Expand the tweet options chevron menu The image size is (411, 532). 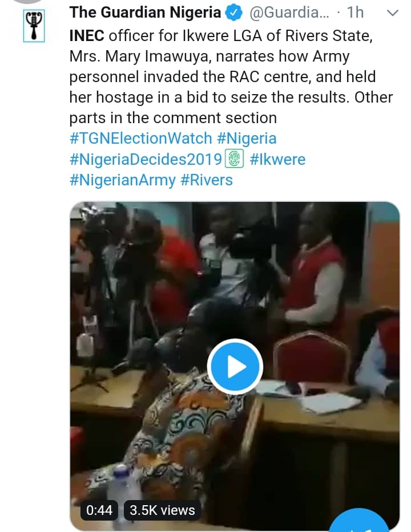[393, 13]
